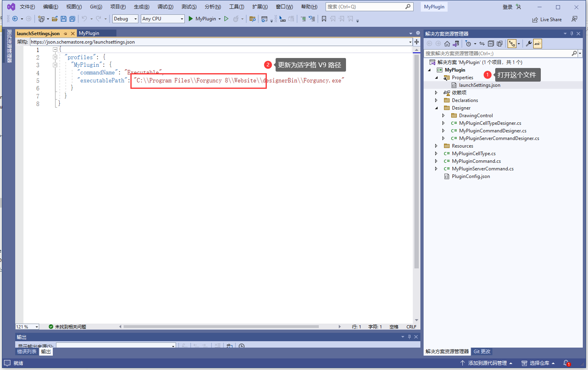The height and width of the screenshot is (370, 588).
Task: Switch views icon in Solution Explorer toolbar
Action: point(456,44)
